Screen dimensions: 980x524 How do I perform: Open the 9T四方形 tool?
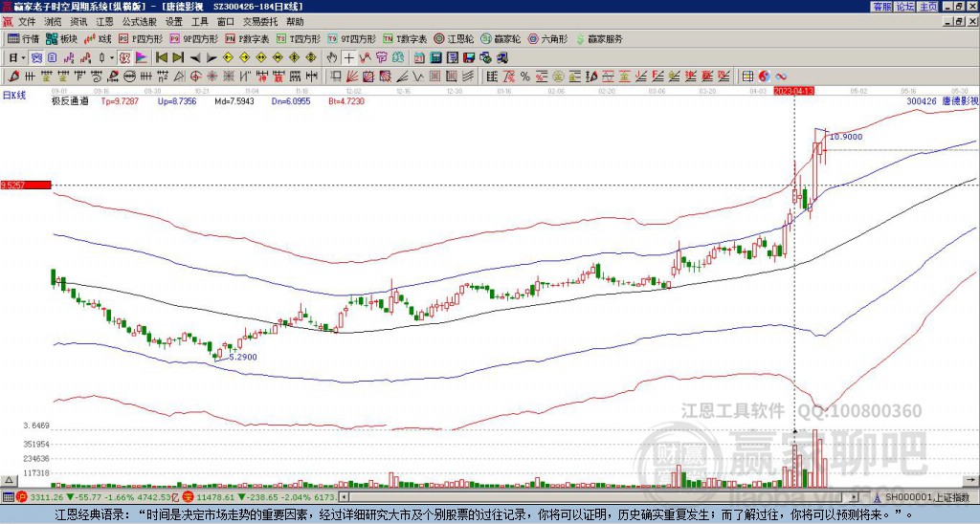(351, 38)
